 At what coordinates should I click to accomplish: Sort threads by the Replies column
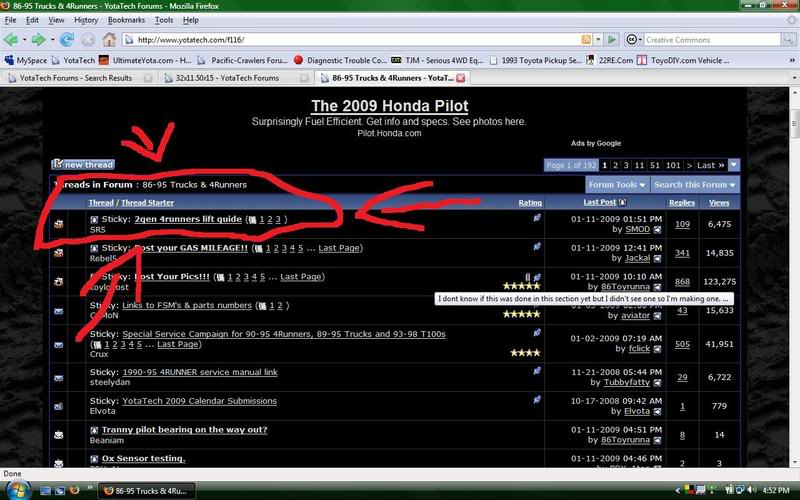(x=682, y=203)
